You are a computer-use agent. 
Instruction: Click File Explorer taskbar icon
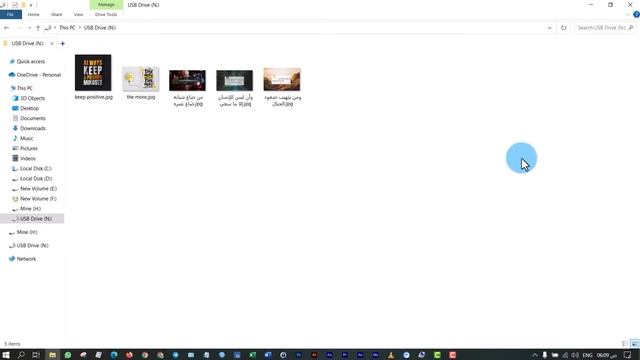click(x=52, y=355)
